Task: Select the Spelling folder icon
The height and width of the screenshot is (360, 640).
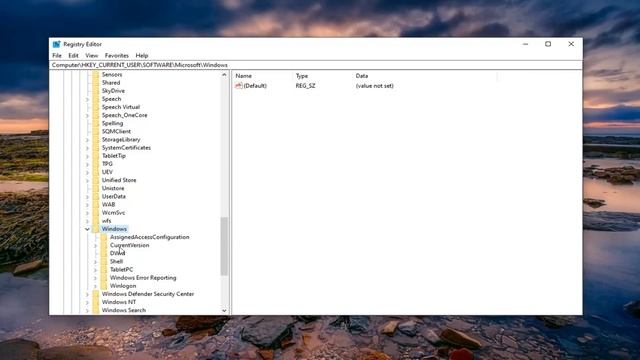Action: [96, 123]
